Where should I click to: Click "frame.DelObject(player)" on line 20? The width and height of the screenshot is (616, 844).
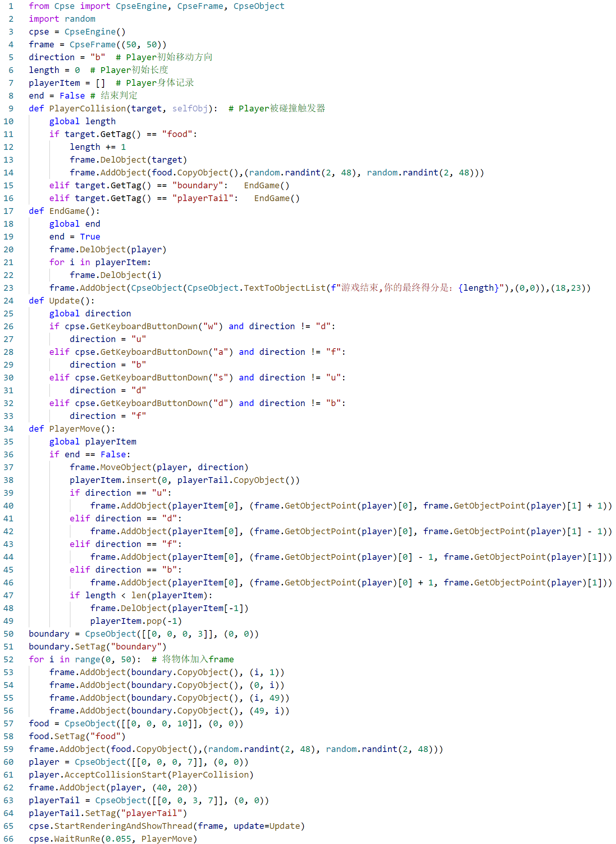[x=108, y=250]
